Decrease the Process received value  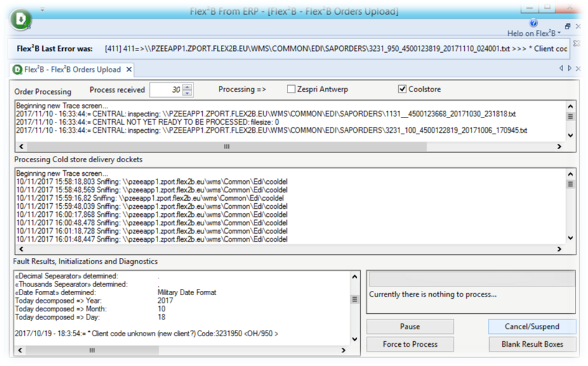[187, 93]
